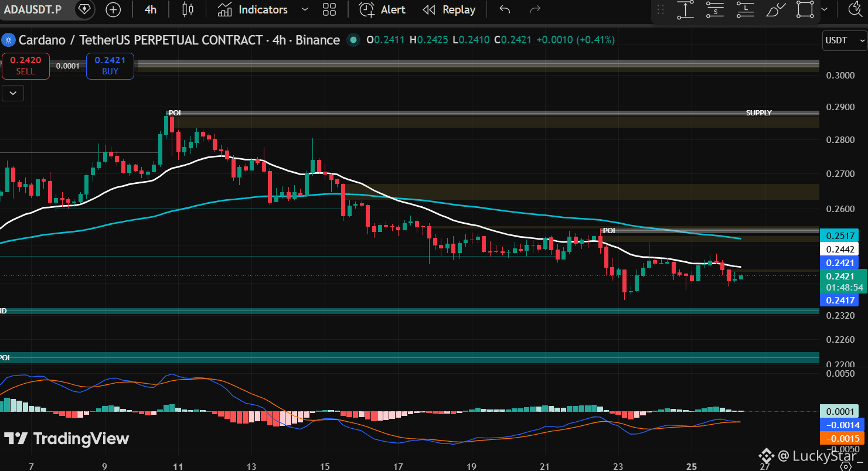The image size is (868, 471).
Task: Select the price range measure tool
Action: tap(685, 9)
